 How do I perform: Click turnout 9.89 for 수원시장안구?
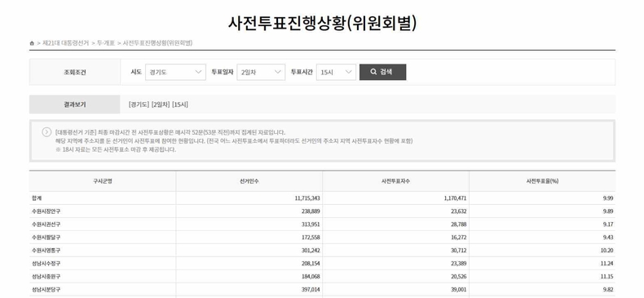pos(608,211)
